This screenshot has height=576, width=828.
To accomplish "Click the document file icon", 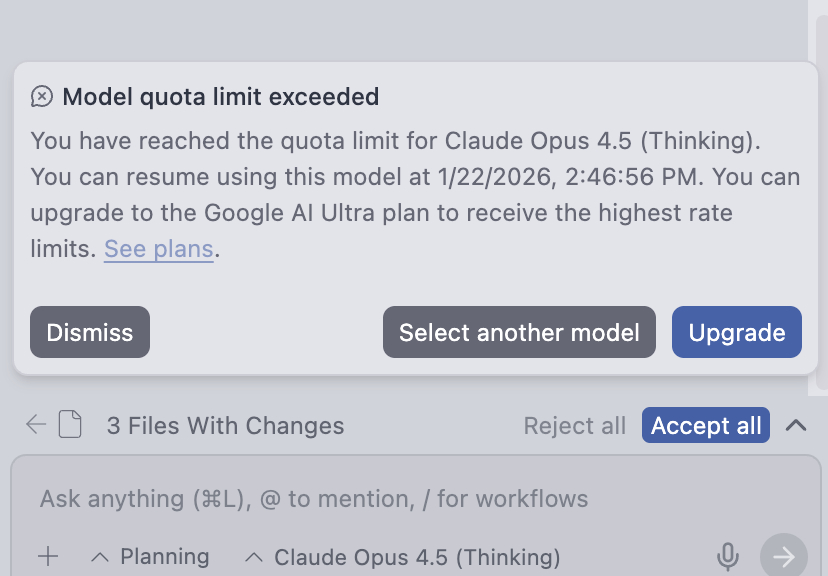I will (x=70, y=426).
